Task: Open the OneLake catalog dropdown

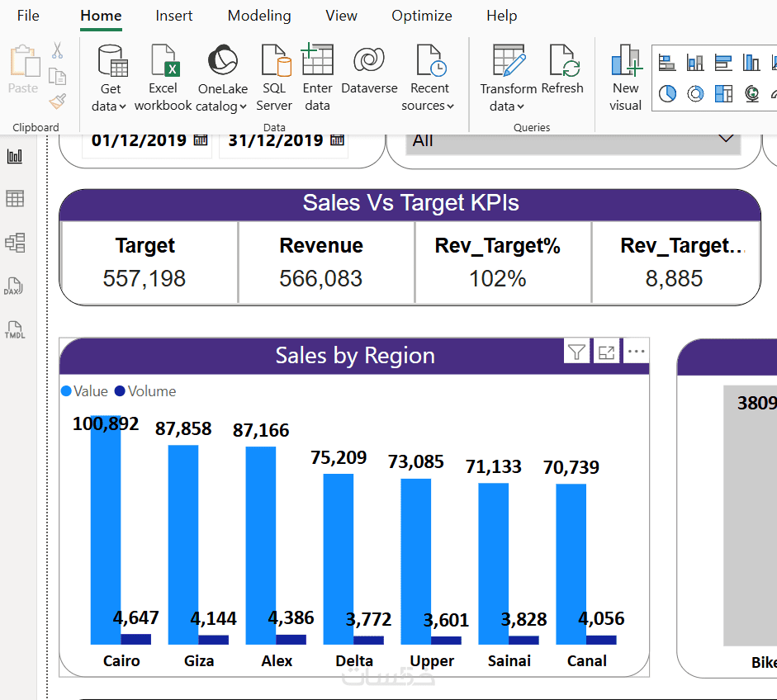Action: [222, 78]
